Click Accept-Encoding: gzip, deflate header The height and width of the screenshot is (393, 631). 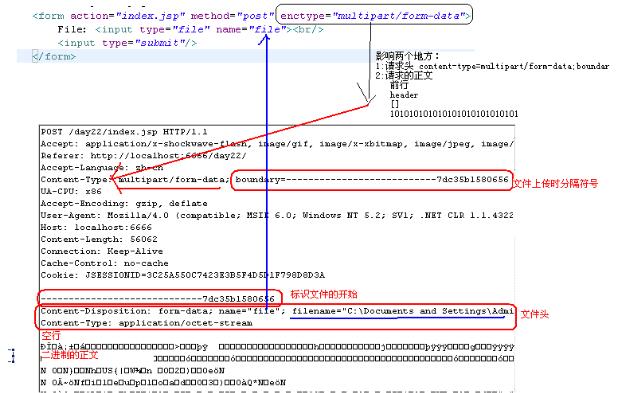coord(124,204)
